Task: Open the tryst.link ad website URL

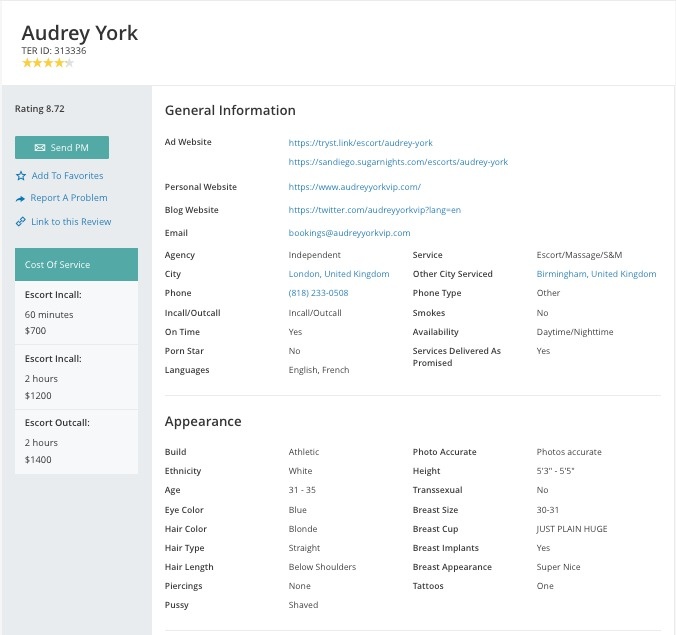Action: pyautogui.click(x=360, y=143)
